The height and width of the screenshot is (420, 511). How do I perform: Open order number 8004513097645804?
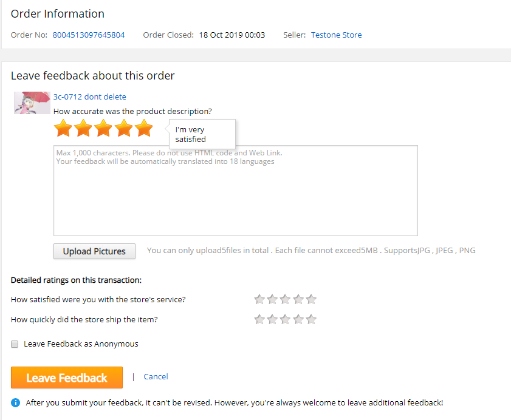[89, 35]
